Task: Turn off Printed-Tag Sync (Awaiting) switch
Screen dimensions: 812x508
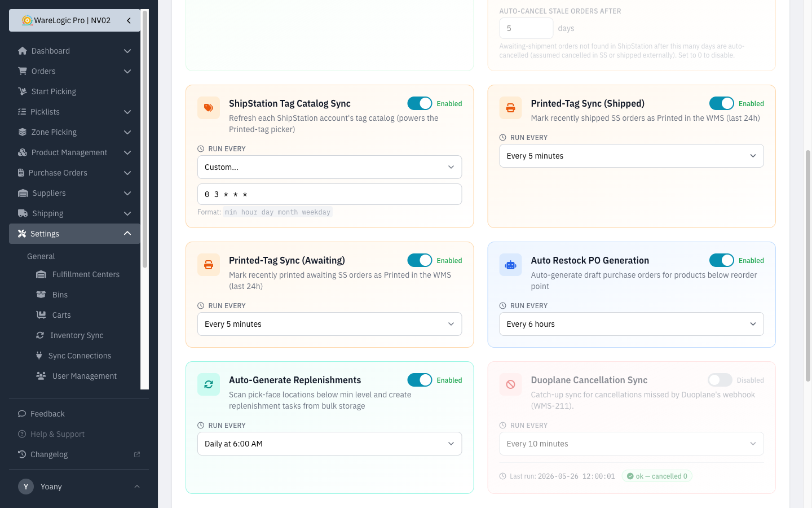Action: (420, 260)
